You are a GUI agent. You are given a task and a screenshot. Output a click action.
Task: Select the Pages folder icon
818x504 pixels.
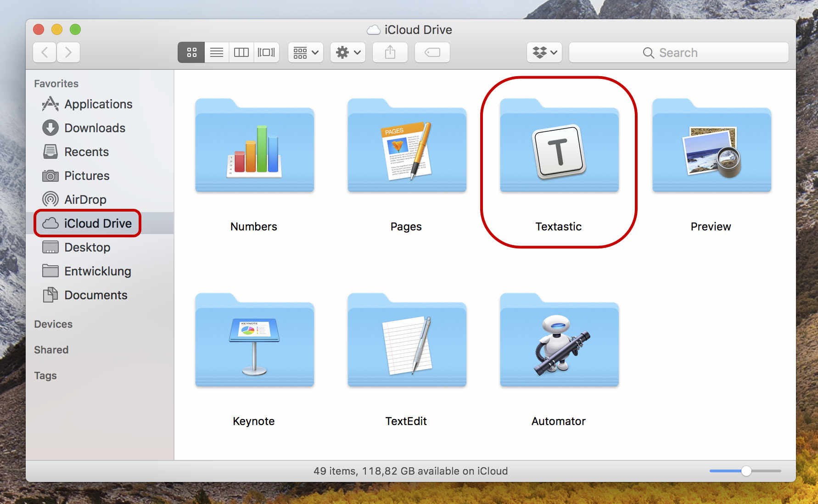point(407,145)
